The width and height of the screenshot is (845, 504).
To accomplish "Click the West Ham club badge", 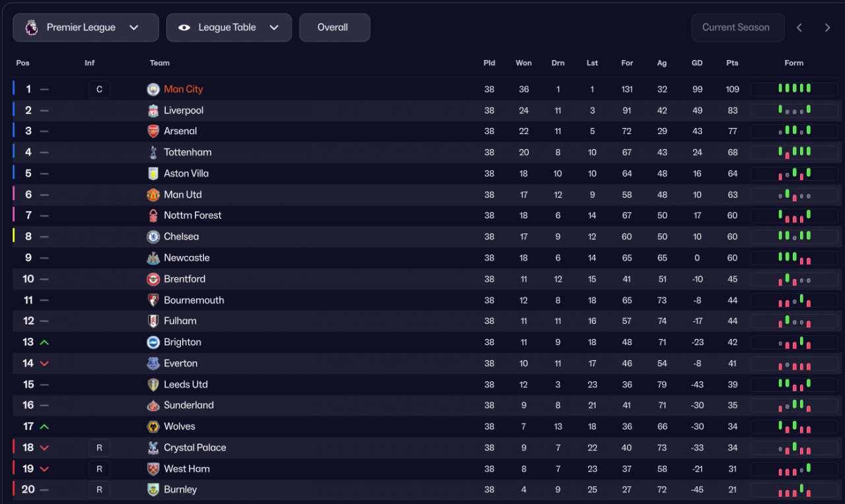I will point(153,469).
